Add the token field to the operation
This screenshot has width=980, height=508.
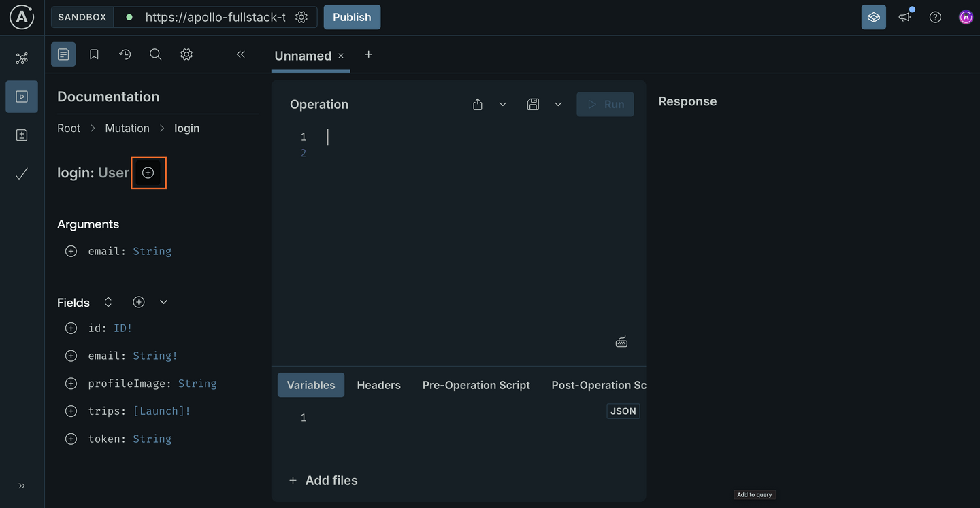tap(71, 438)
